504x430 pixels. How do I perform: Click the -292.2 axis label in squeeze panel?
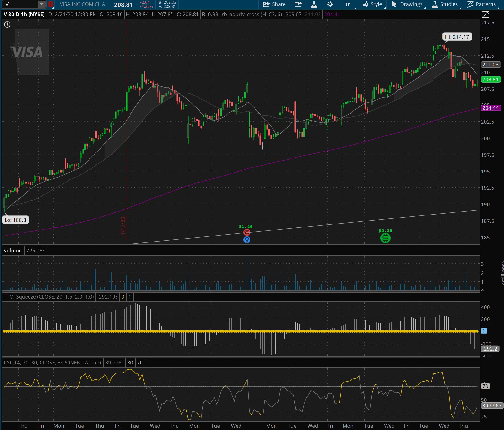click(x=490, y=349)
